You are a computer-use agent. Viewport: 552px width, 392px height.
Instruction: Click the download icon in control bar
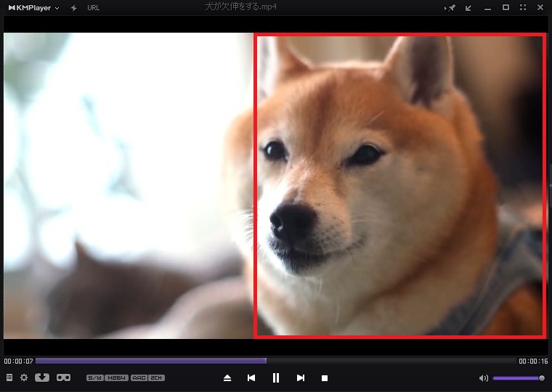(x=42, y=377)
